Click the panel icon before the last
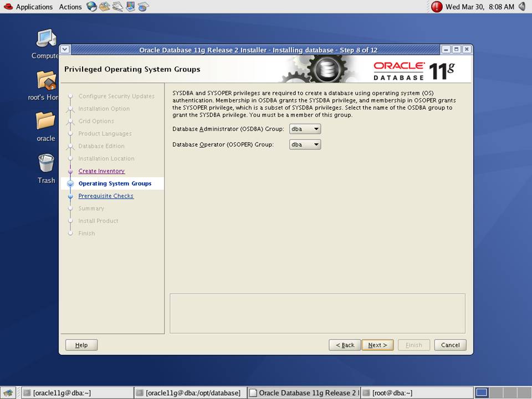The height and width of the screenshot is (399, 532). pyautogui.click(x=130, y=7)
